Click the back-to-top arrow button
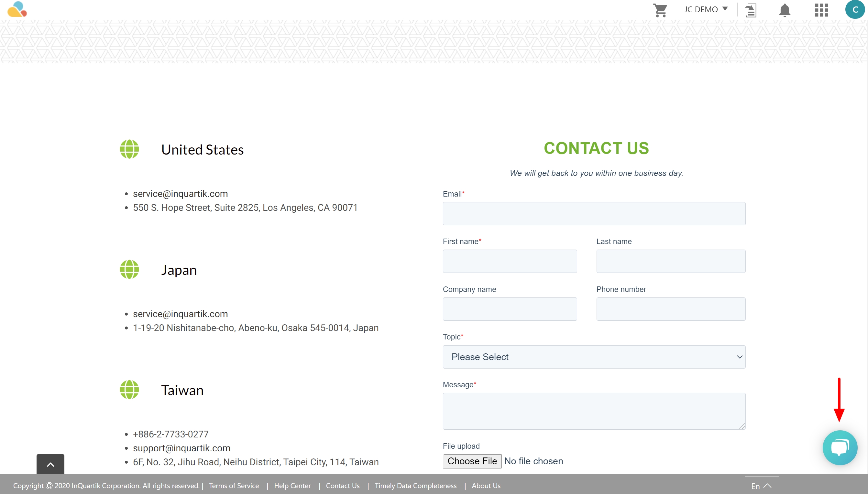The width and height of the screenshot is (868, 494). tap(50, 464)
